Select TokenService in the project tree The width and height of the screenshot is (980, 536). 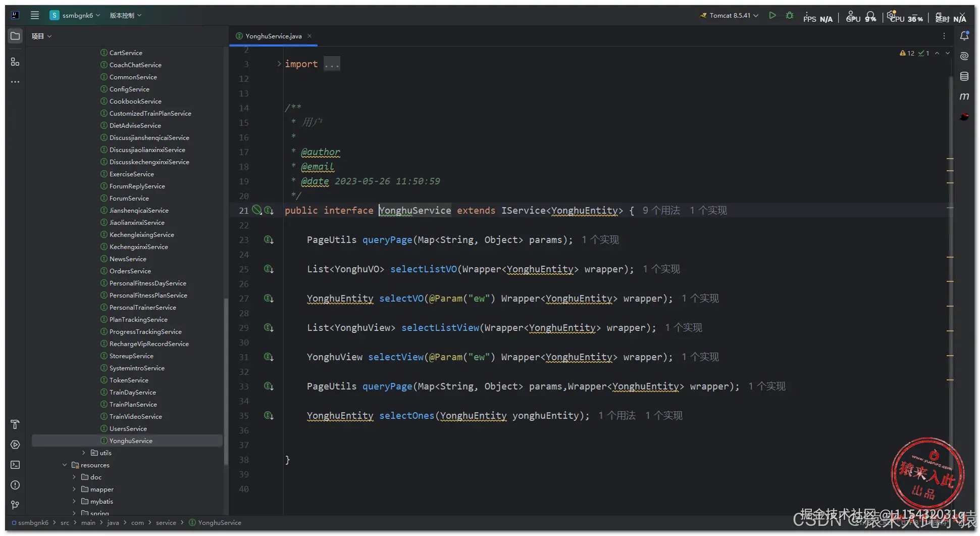tap(129, 380)
